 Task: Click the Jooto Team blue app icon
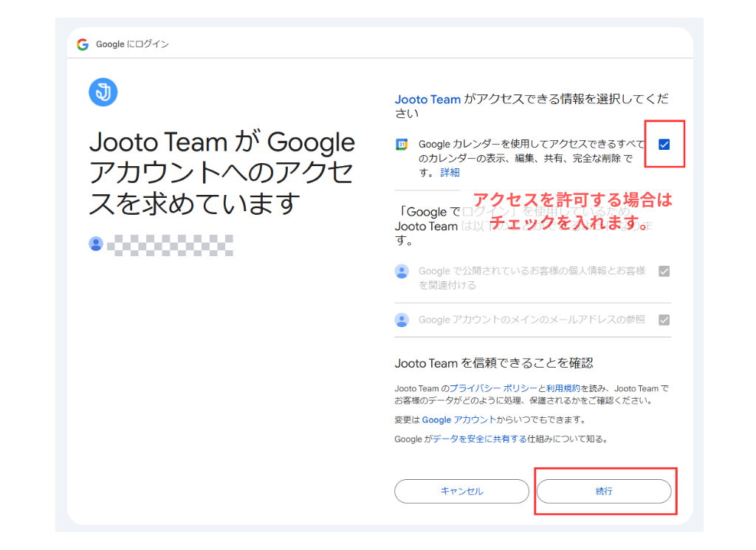[x=103, y=92]
